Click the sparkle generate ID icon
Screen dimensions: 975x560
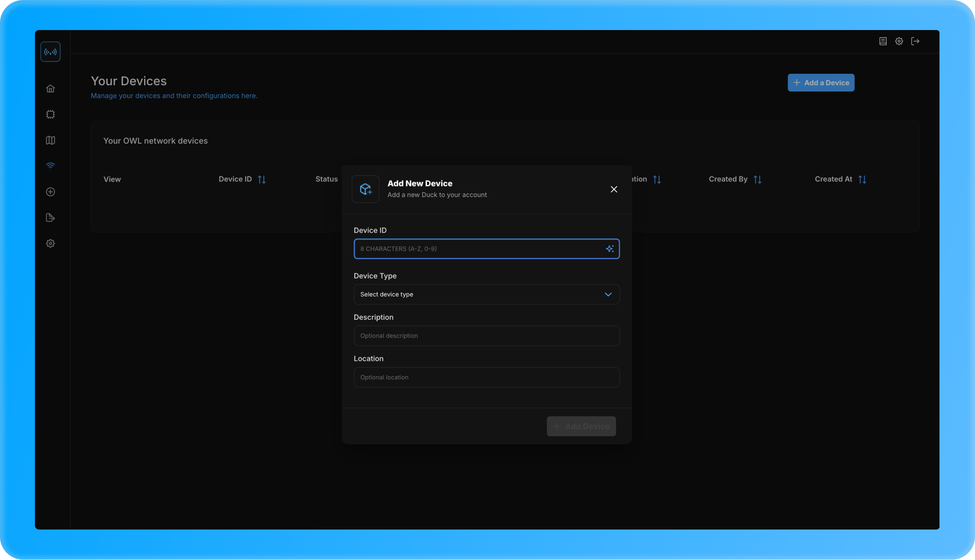[x=609, y=249]
